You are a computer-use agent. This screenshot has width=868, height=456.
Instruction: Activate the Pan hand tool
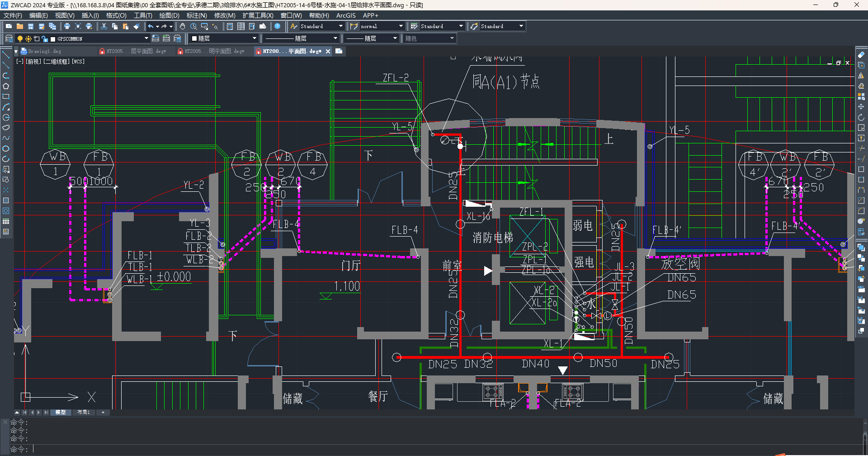182,26
